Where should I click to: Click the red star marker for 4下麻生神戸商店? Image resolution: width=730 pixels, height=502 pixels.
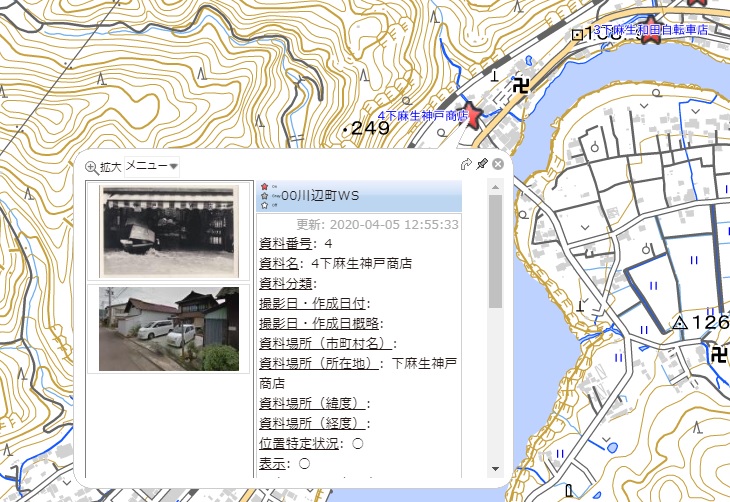(470, 116)
